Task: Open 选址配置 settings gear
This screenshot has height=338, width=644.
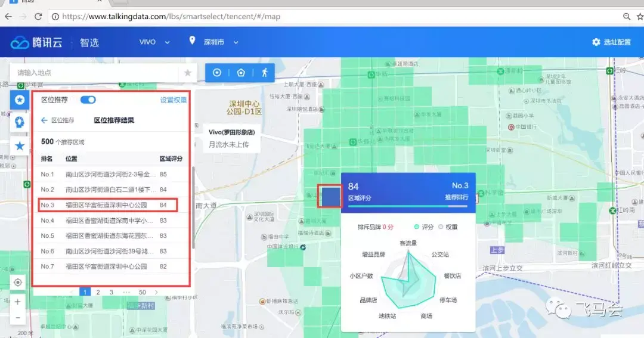Action: point(611,42)
